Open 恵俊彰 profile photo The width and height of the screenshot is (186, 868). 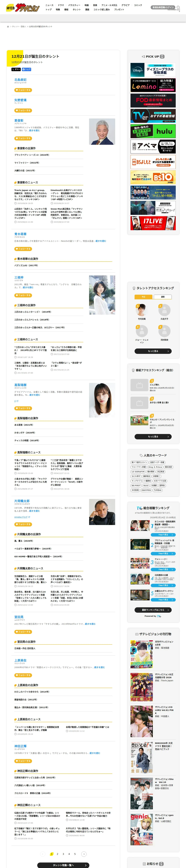click(x=102, y=131)
